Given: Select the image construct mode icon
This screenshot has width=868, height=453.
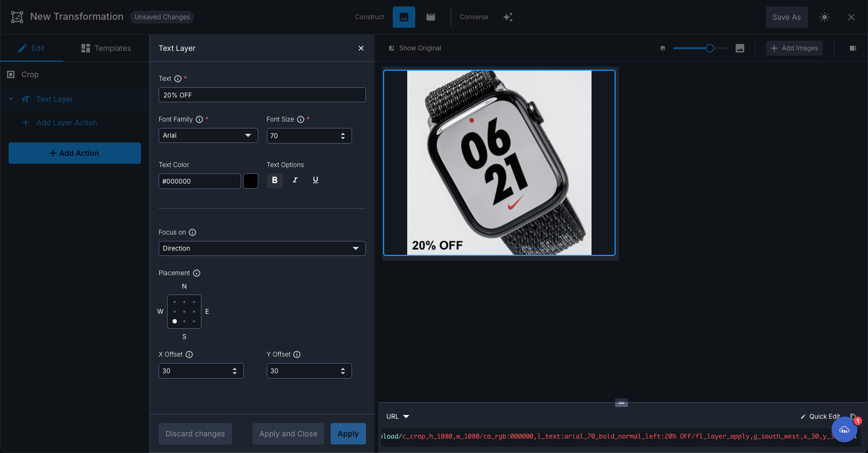Looking at the screenshot, I should pyautogui.click(x=404, y=17).
